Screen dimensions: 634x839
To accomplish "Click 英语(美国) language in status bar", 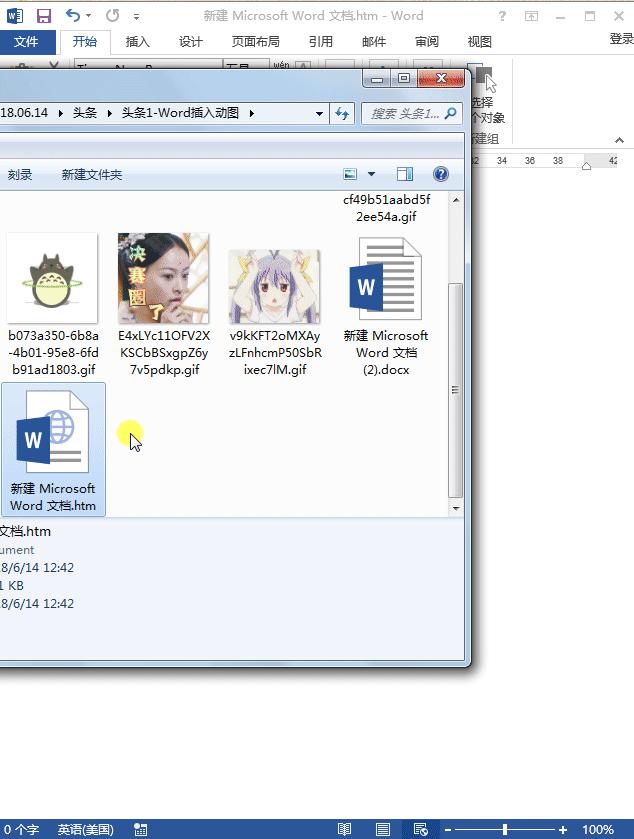I will pos(86,829).
